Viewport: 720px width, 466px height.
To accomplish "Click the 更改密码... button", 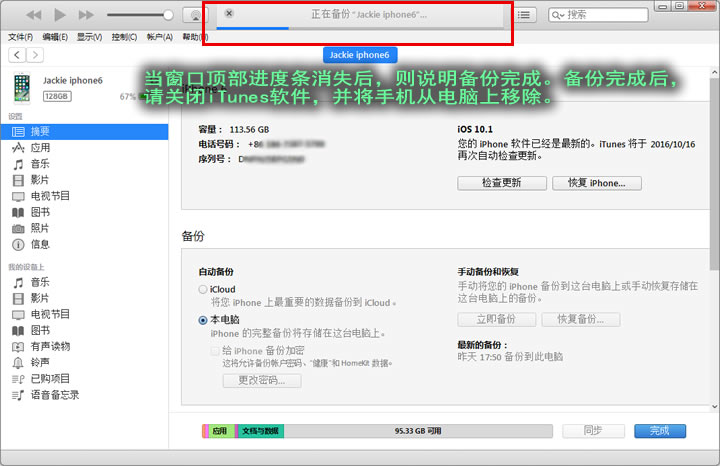I will click(262, 381).
